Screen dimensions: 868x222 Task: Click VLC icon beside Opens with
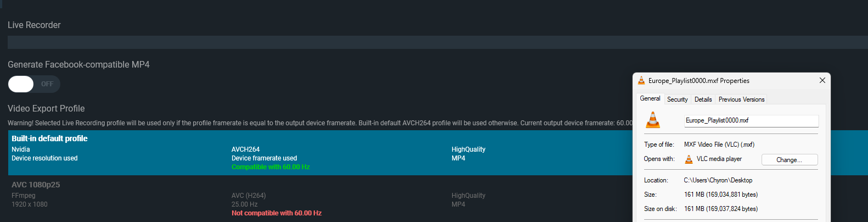(689, 159)
